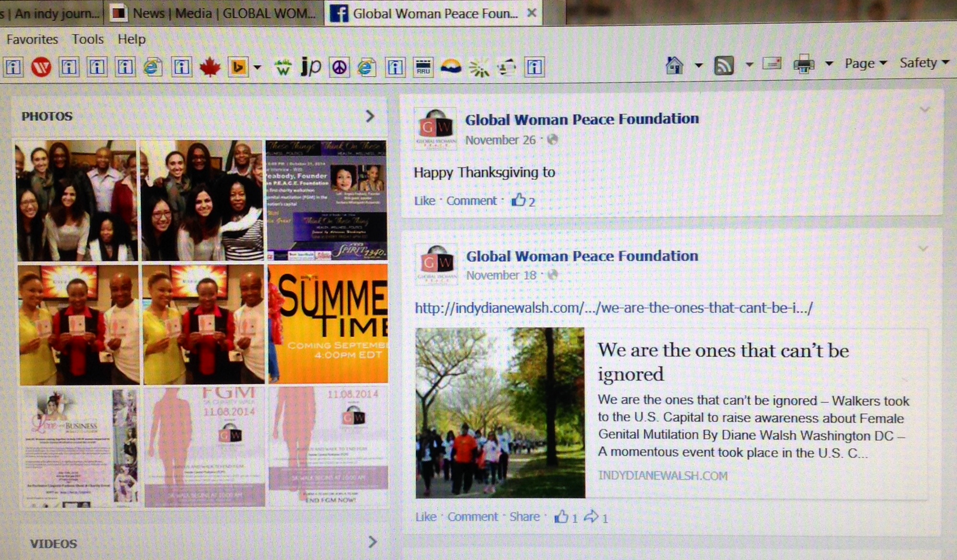Click the jp favorites bar shortcut
The image size is (957, 560).
311,67
